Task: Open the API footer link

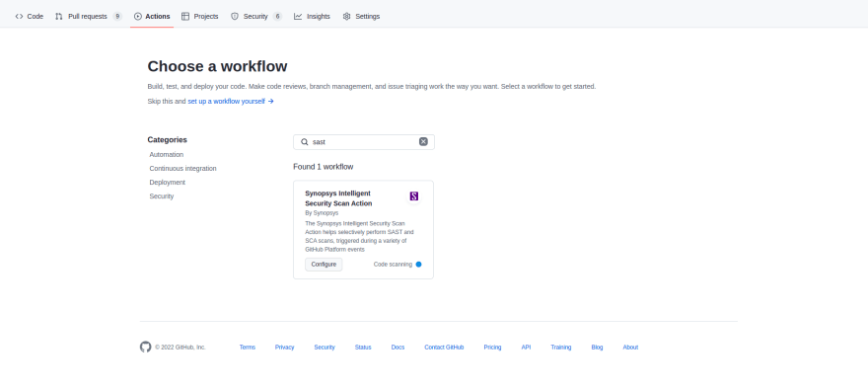Action: tap(526, 348)
